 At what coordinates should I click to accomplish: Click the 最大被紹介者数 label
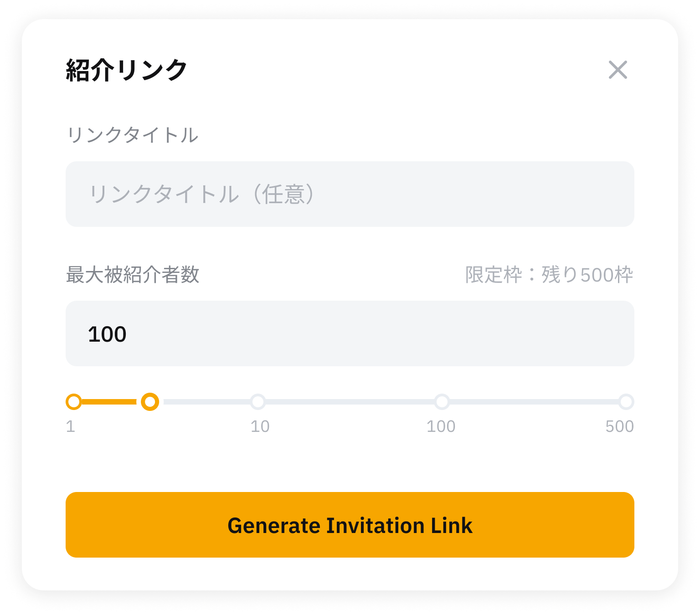133,275
